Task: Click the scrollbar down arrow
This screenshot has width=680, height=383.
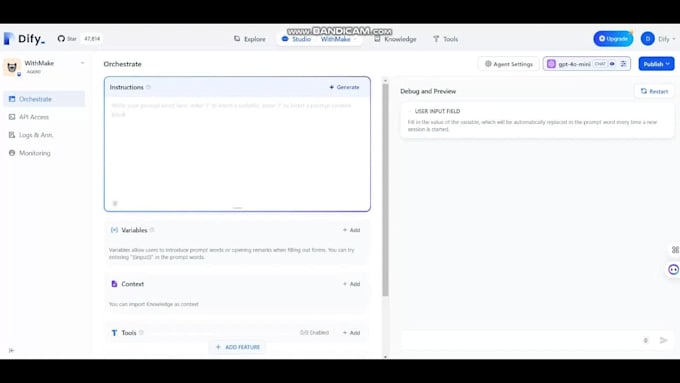Action: pos(385,357)
